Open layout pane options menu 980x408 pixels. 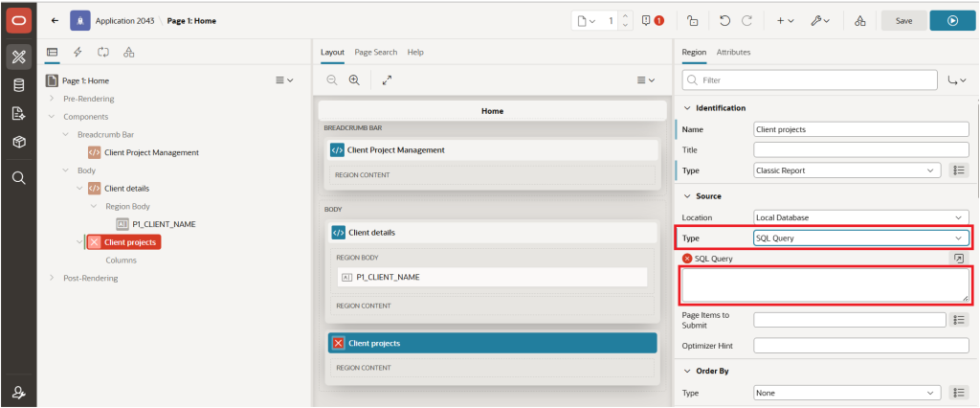[646, 80]
